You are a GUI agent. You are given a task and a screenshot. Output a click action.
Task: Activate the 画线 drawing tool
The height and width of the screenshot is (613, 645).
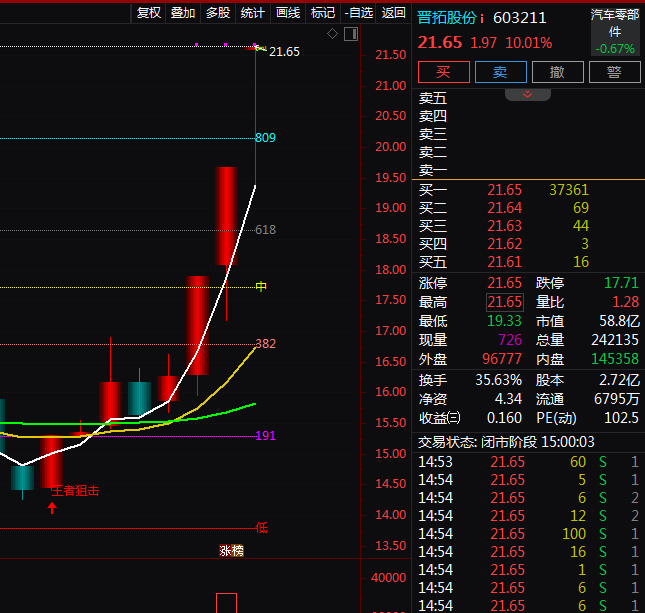point(288,13)
